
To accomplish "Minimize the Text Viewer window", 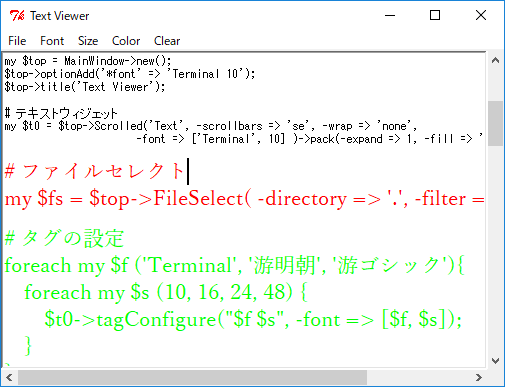I will click(390, 15).
